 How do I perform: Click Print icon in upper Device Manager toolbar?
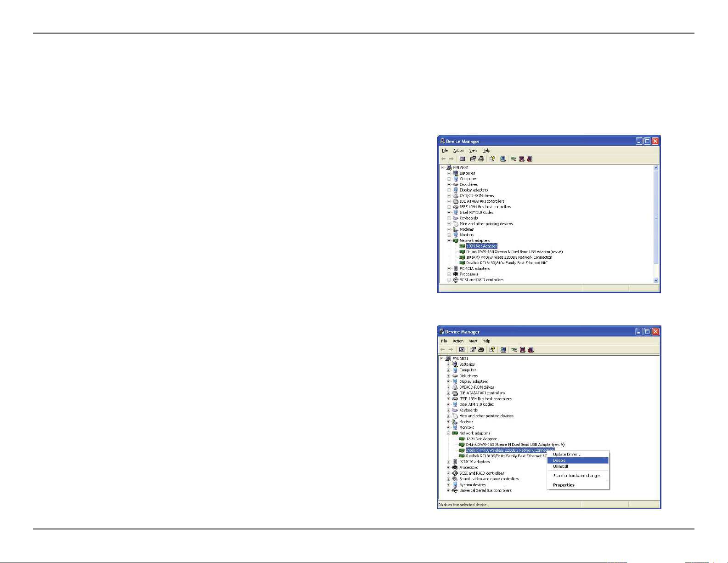point(481,159)
